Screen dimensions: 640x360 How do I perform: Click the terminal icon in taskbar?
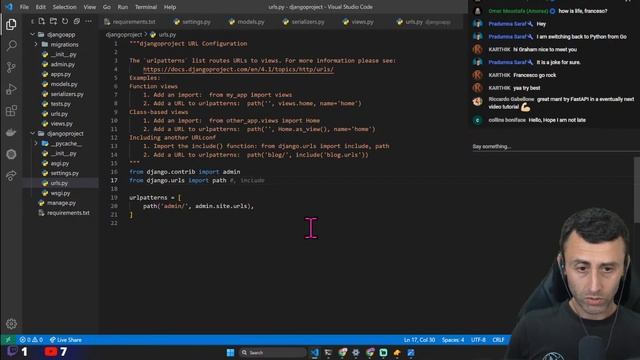(328, 352)
